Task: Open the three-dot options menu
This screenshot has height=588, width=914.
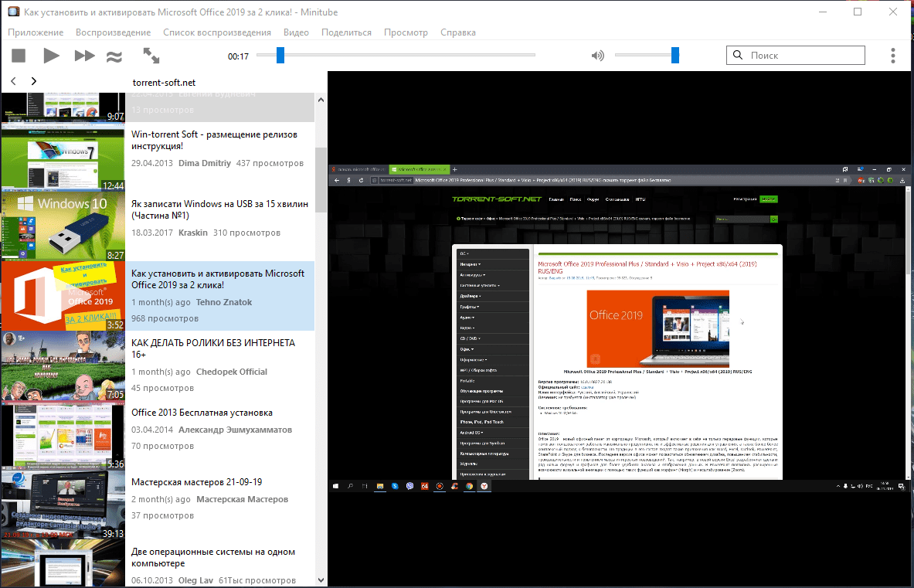Action: (x=892, y=56)
